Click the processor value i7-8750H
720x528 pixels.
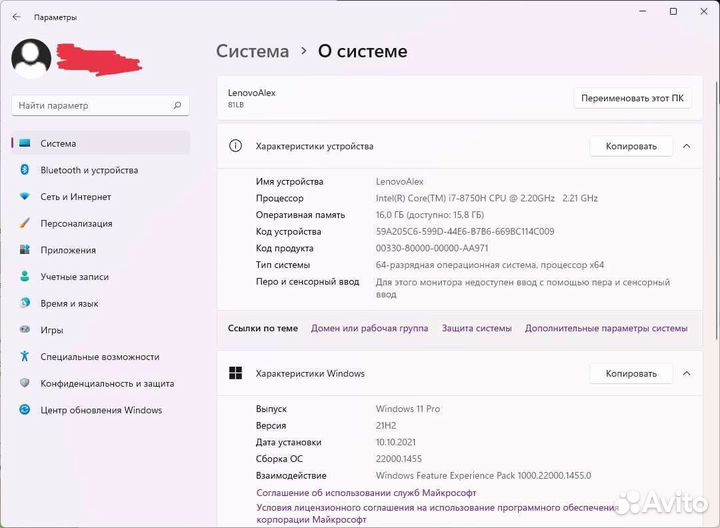pos(487,198)
